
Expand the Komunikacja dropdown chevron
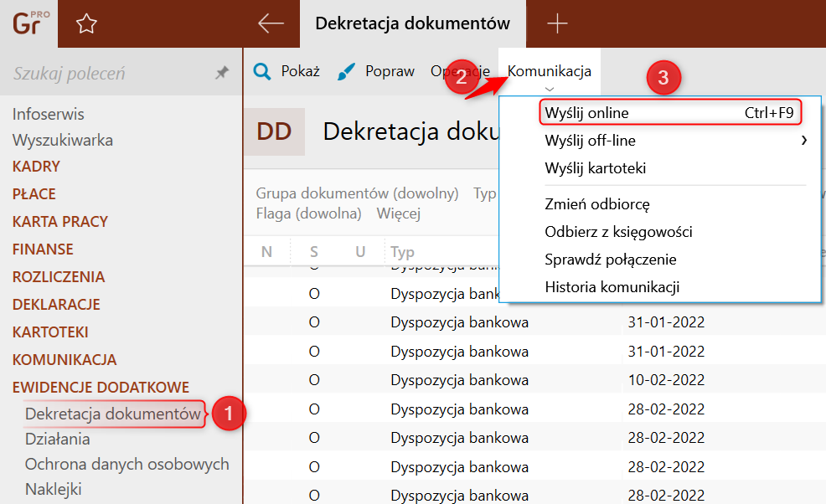click(549, 89)
